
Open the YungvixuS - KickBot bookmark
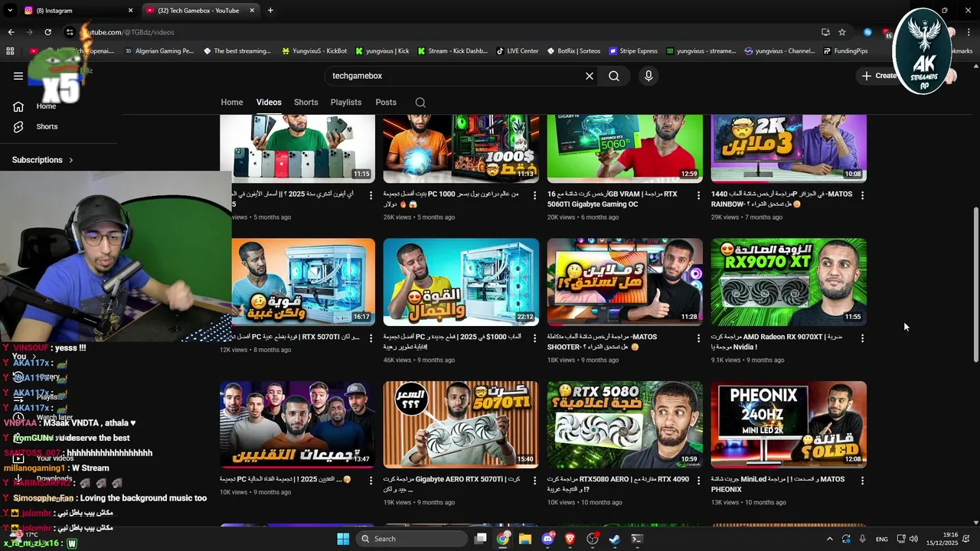(x=314, y=51)
